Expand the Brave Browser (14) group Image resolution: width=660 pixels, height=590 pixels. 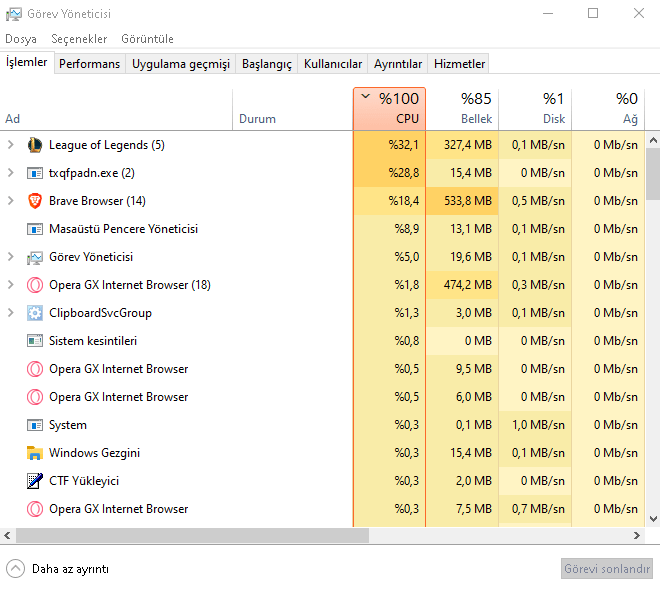pyautogui.click(x=11, y=201)
